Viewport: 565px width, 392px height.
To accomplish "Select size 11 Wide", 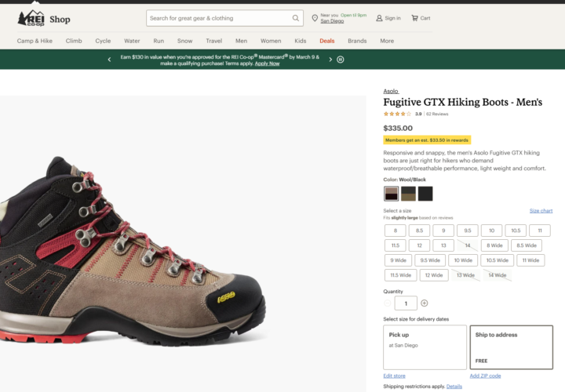I will click(530, 260).
